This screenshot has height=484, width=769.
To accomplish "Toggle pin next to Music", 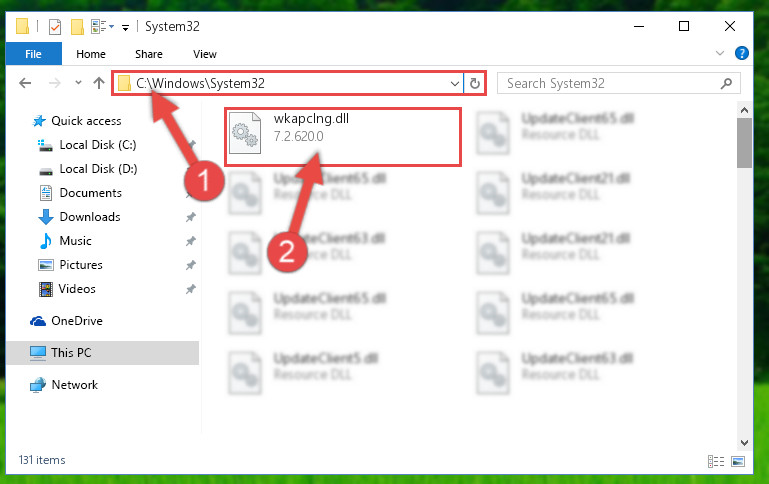I will click(x=191, y=241).
